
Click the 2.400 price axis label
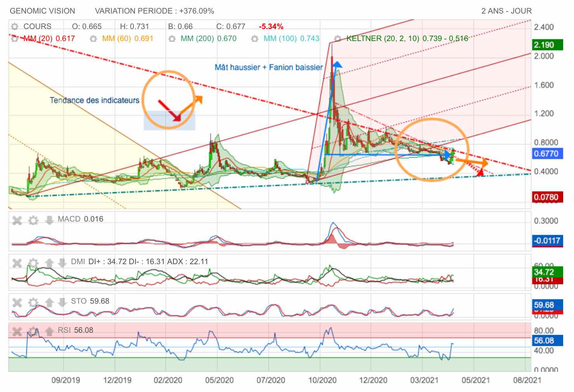(x=544, y=27)
